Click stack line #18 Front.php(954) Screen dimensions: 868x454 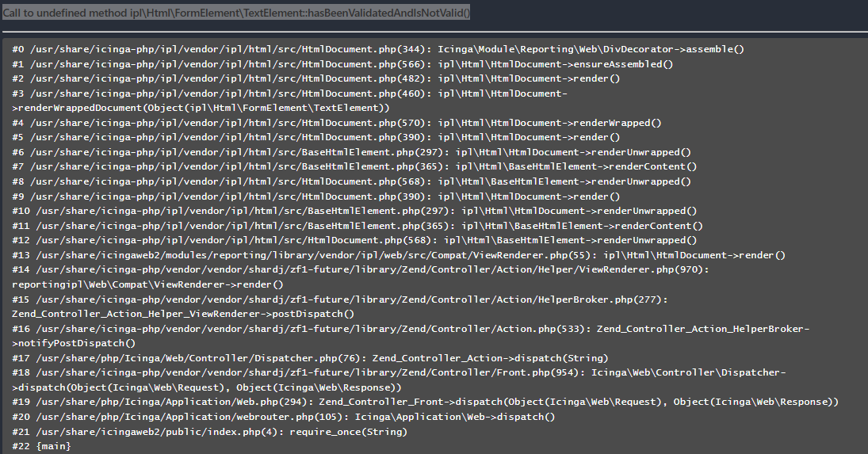(x=399, y=372)
